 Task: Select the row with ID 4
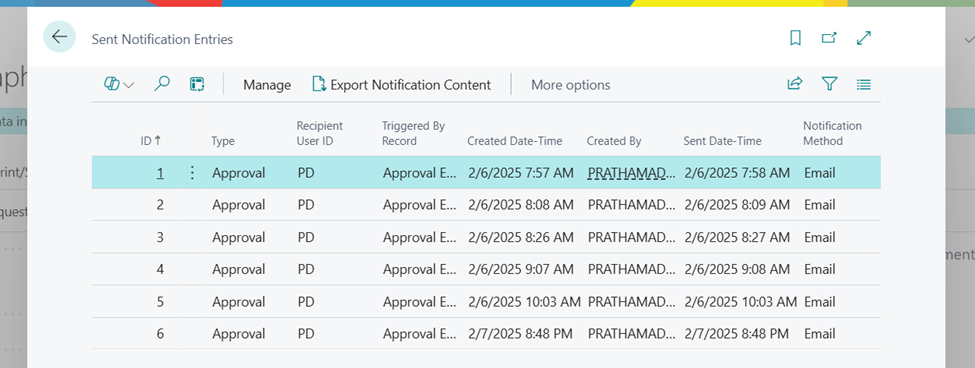pos(486,269)
